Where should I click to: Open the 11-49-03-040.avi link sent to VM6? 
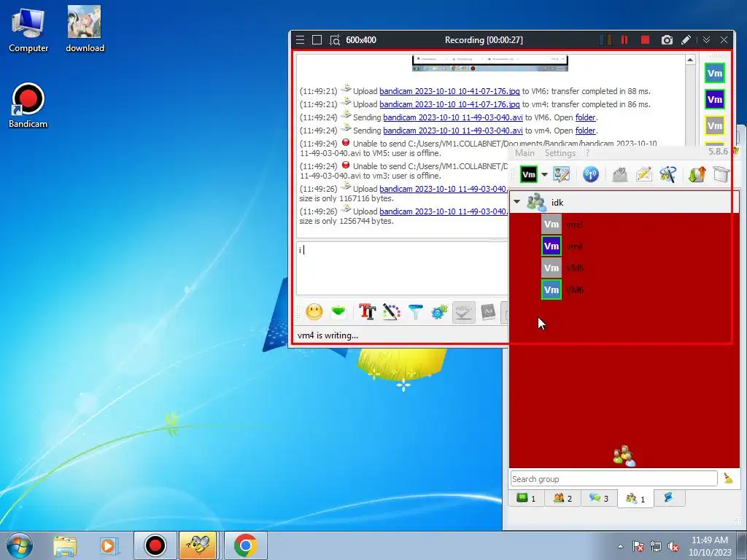point(452,117)
